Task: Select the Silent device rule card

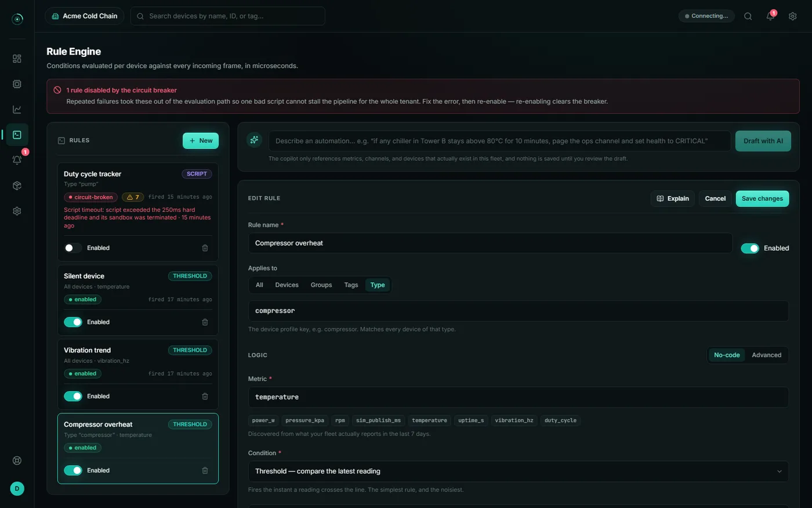Action: 138,300
